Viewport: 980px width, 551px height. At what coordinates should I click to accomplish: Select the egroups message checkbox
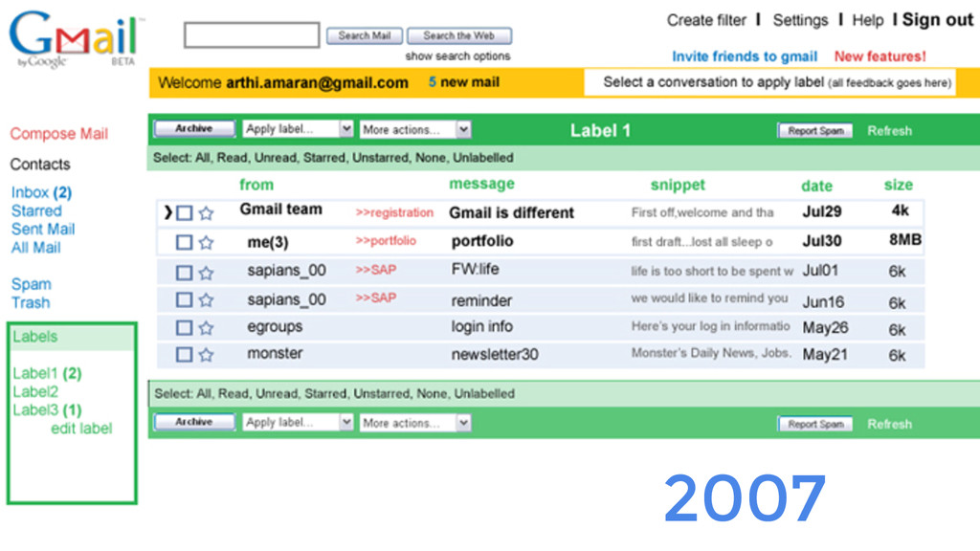pos(185,328)
